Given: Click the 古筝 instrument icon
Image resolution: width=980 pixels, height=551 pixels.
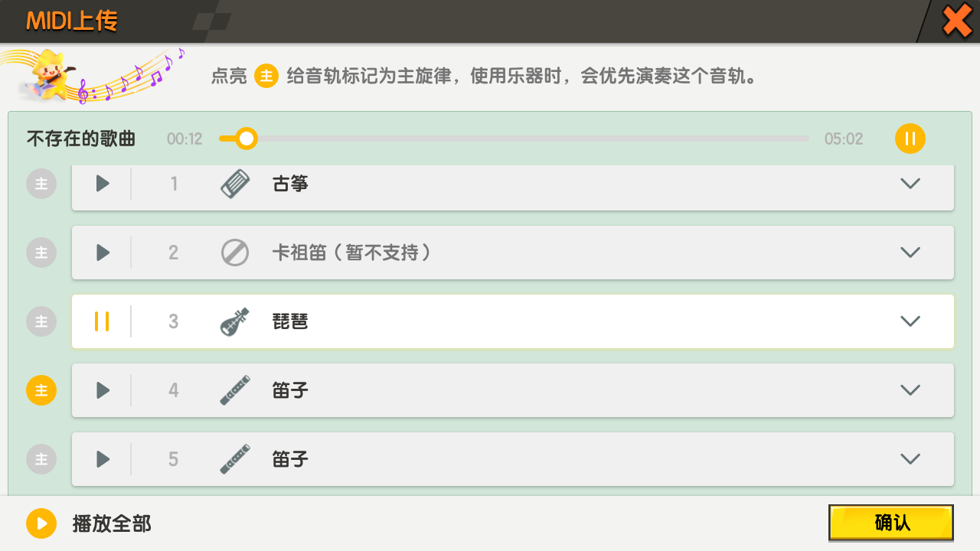Looking at the screenshot, I should click(235, 184).
